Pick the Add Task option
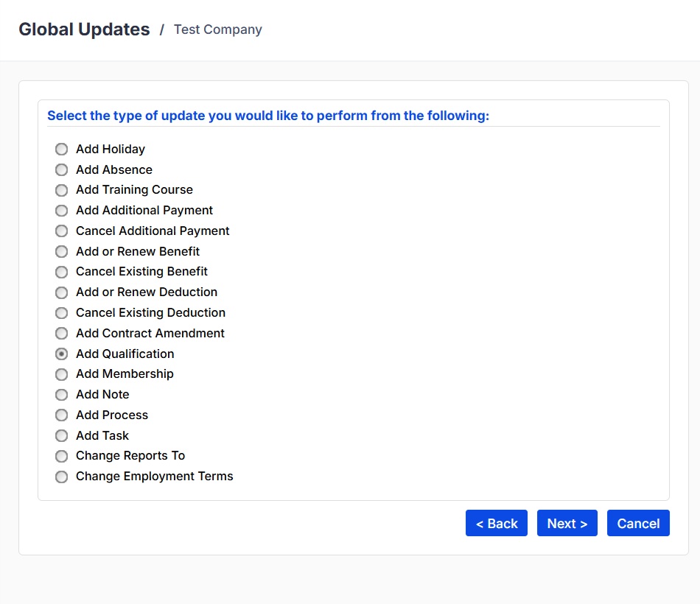 61,435
